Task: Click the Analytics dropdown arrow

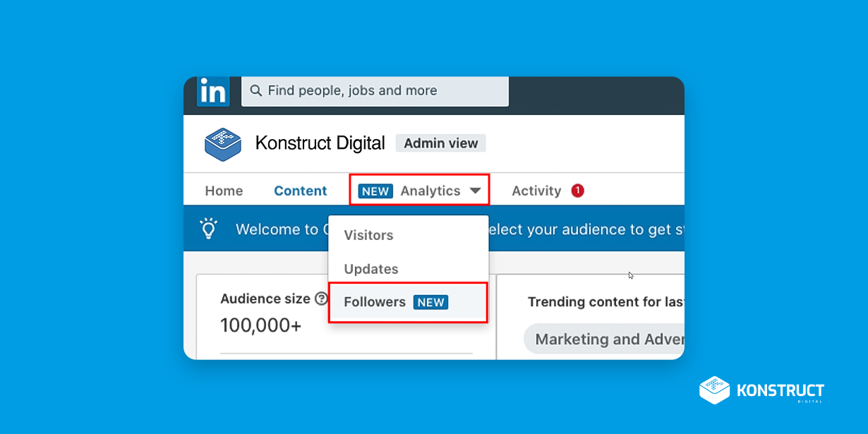Action: point(475,191)
